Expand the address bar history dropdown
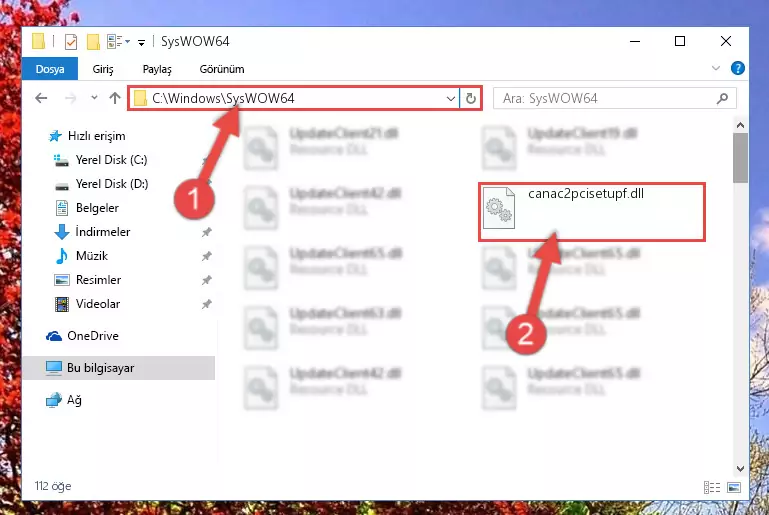 [451, 99]
